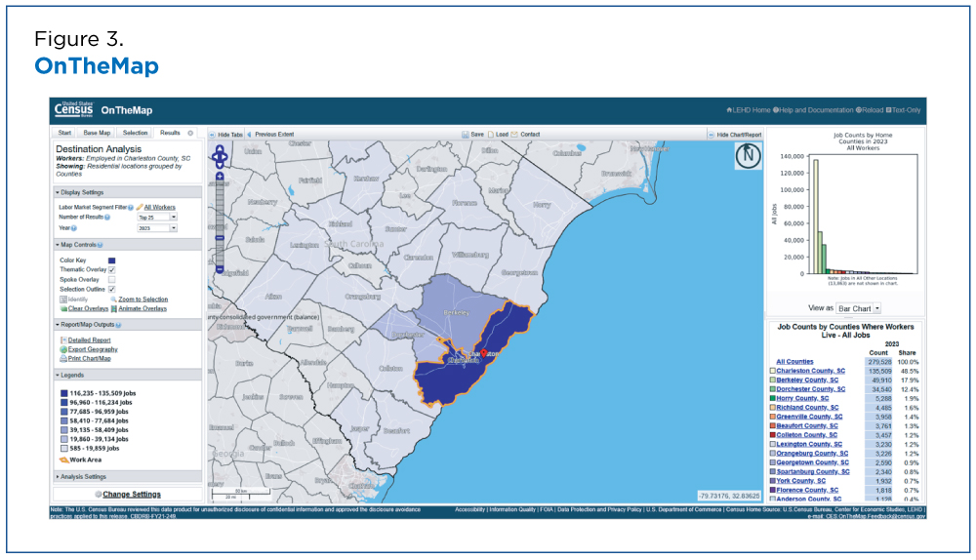Click the map pan control compass

click(220, 157)
